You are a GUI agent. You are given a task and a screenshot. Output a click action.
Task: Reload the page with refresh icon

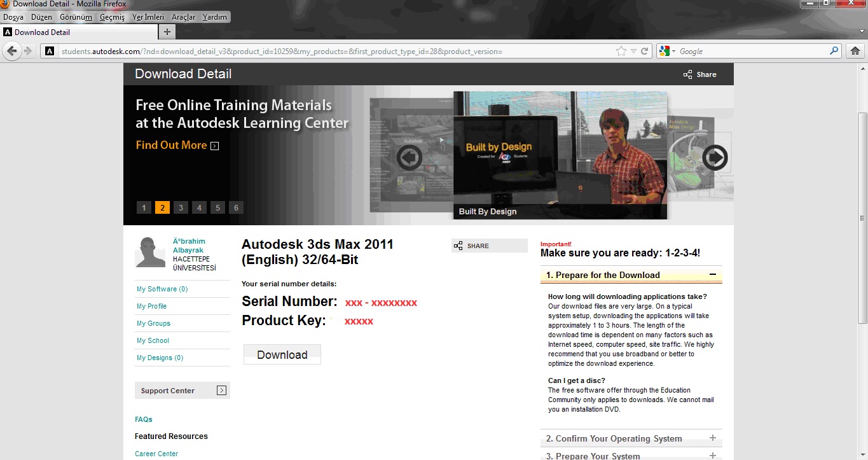coord(644,52)
